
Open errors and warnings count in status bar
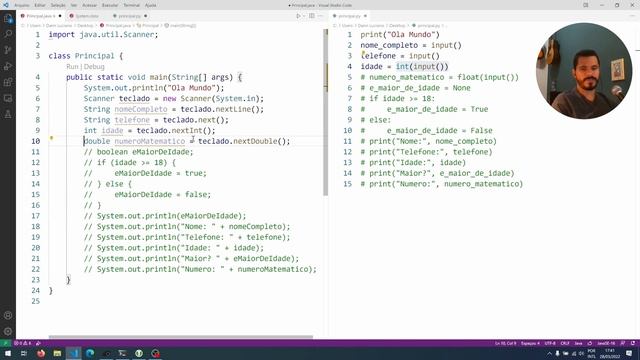tap(22, 343)
